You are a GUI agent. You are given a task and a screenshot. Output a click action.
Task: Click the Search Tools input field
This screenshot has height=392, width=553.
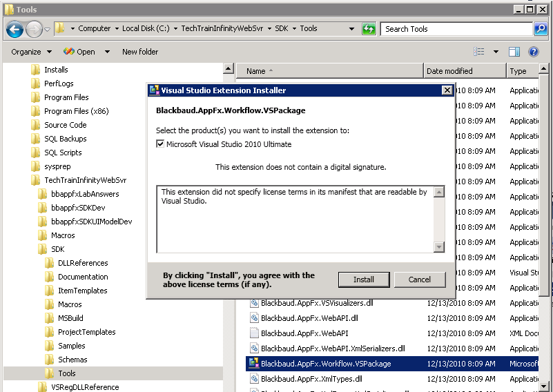click(456, 29)
